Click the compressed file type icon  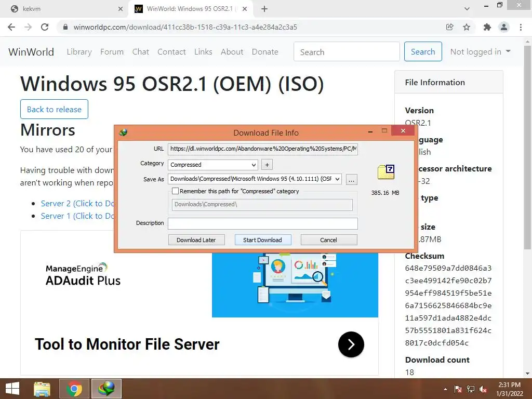click(386, 172)
